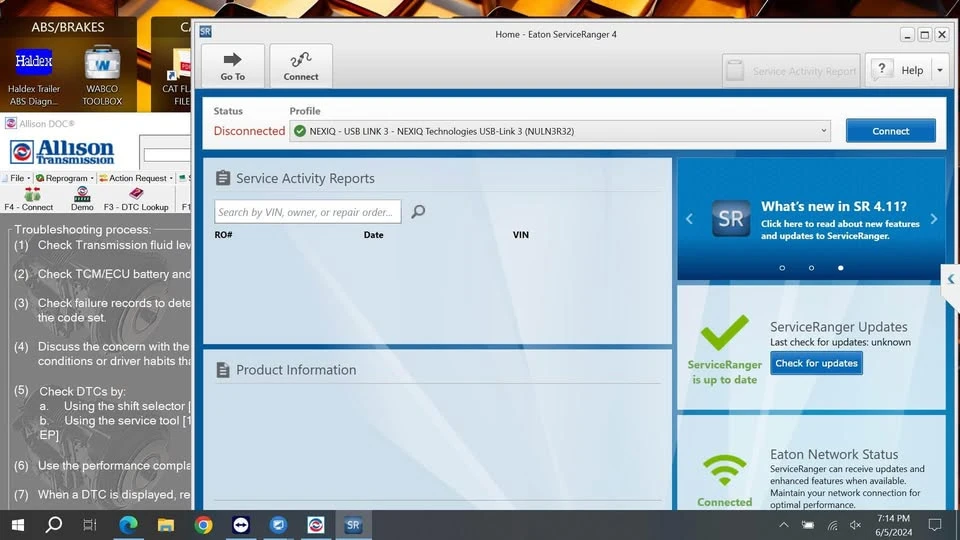Click the Connect toolbar icon in ServiceRanger
This screenshot has width=960, height=540.
[301, 66]
